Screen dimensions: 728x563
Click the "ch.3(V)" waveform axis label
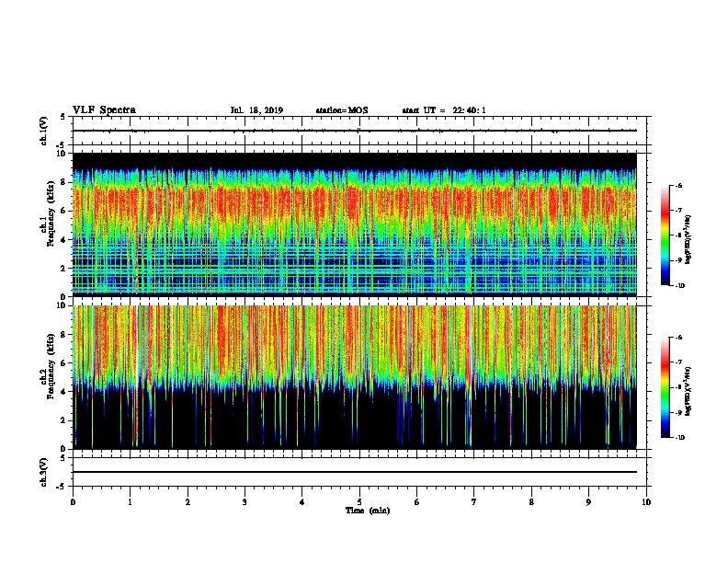pos(43,472)
